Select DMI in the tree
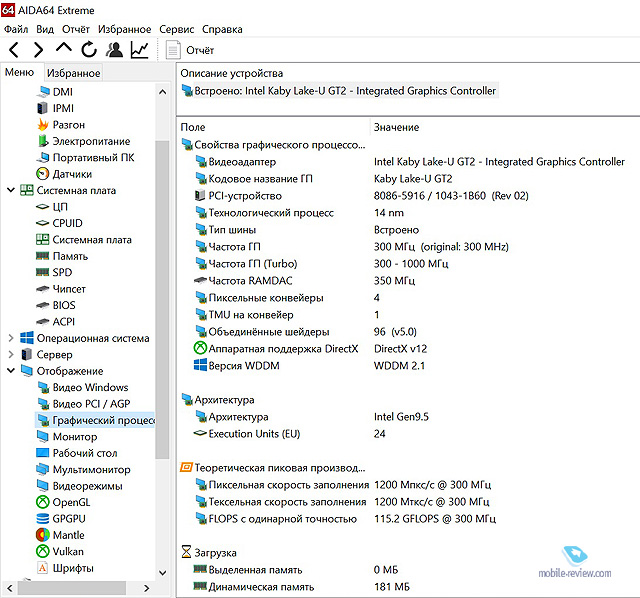Image resolution: width=640 pixels, height=598 pixels. tap(55, 92)
